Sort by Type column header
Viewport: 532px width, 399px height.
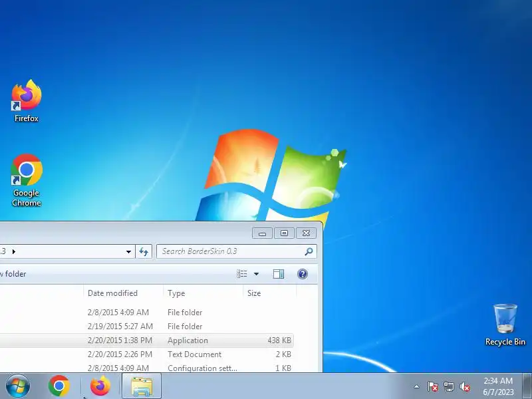point(203,293)
